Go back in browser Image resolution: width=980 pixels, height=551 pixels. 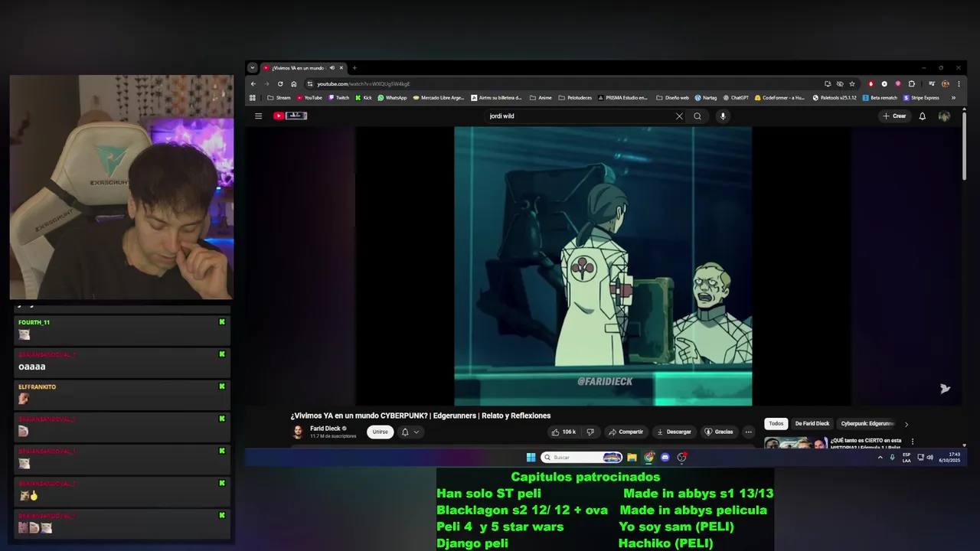(x=253, y=83)
